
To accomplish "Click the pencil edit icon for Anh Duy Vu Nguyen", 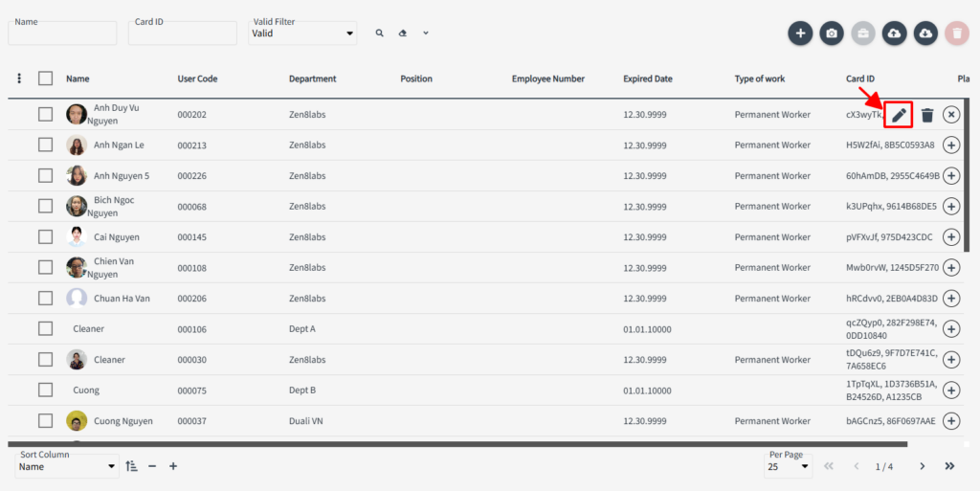I will 898,115.
